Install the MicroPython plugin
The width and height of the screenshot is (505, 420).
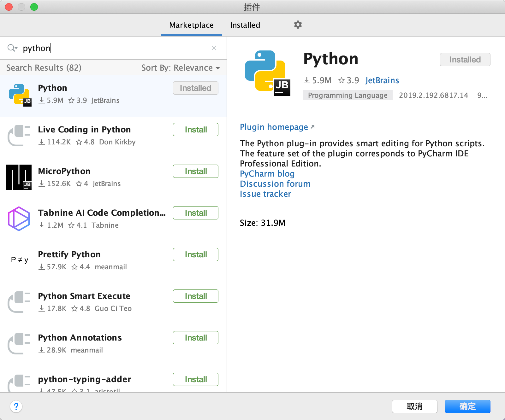196,171
